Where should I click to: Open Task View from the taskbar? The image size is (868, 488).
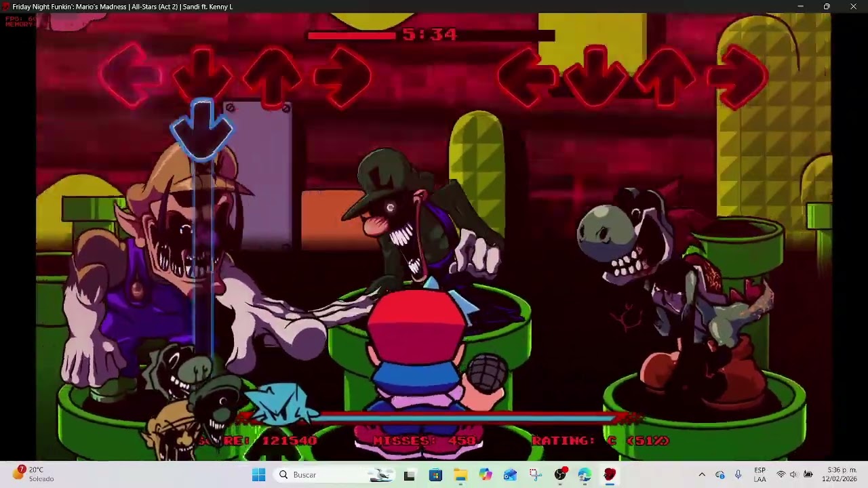(x=409, y=475)
